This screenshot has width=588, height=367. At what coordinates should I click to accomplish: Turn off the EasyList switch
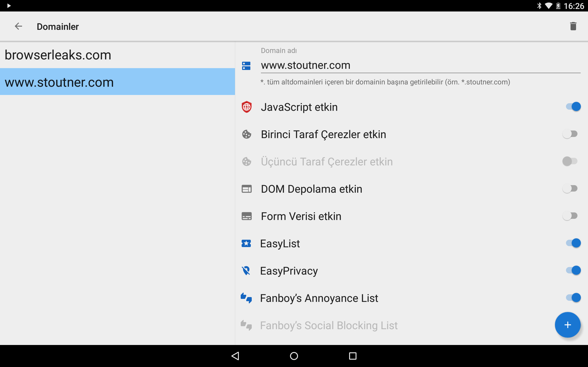pos(573,243)
